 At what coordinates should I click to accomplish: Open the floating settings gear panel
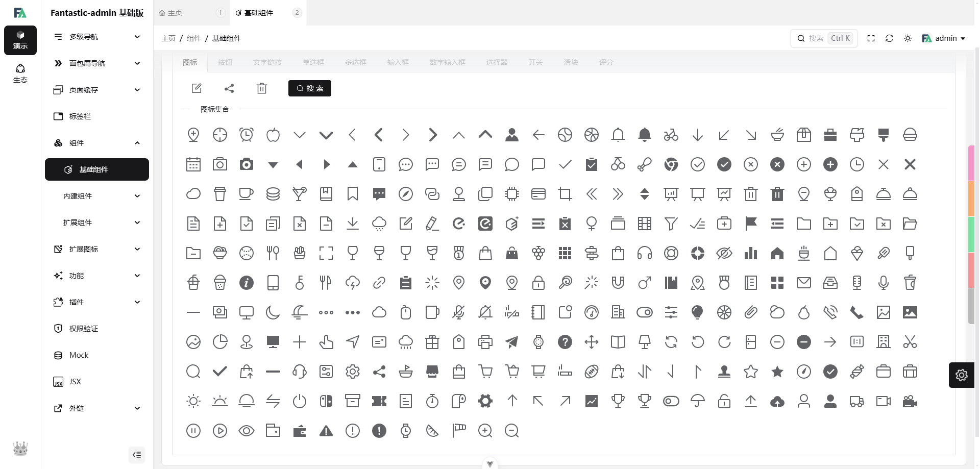click(962, 375)
